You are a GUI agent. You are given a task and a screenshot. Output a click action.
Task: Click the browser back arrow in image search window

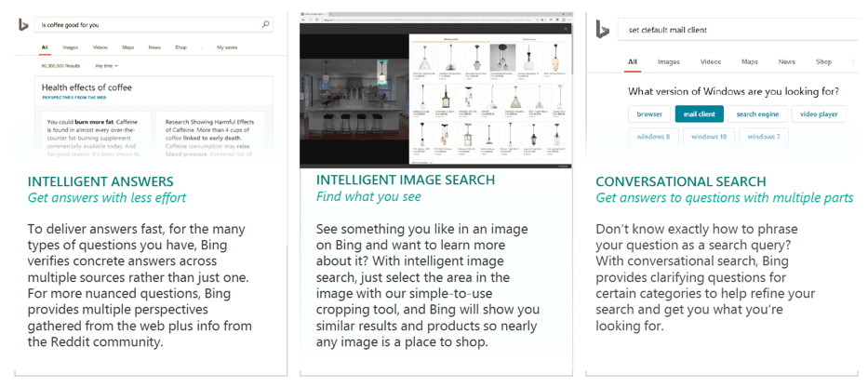coord(305,21)
